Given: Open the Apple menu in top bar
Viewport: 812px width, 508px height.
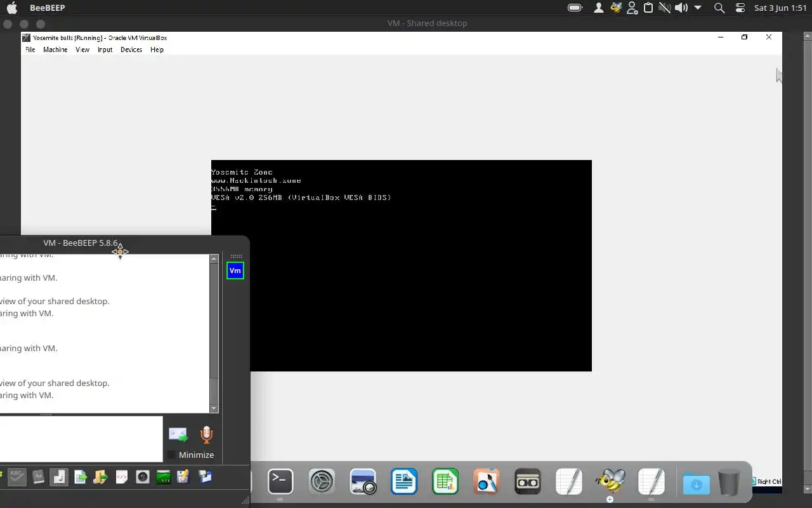Looking at the screenshot, I should click(x=12, y=8).
